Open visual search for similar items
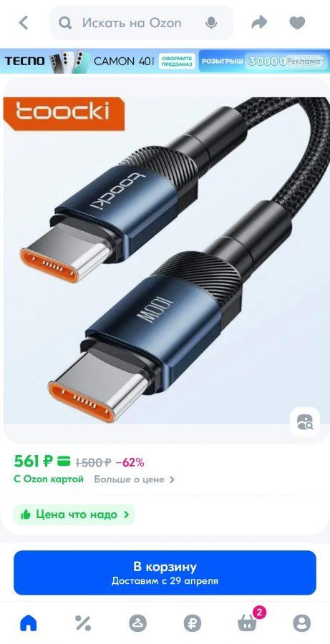330x644 pixels. (x=304, y=421)
